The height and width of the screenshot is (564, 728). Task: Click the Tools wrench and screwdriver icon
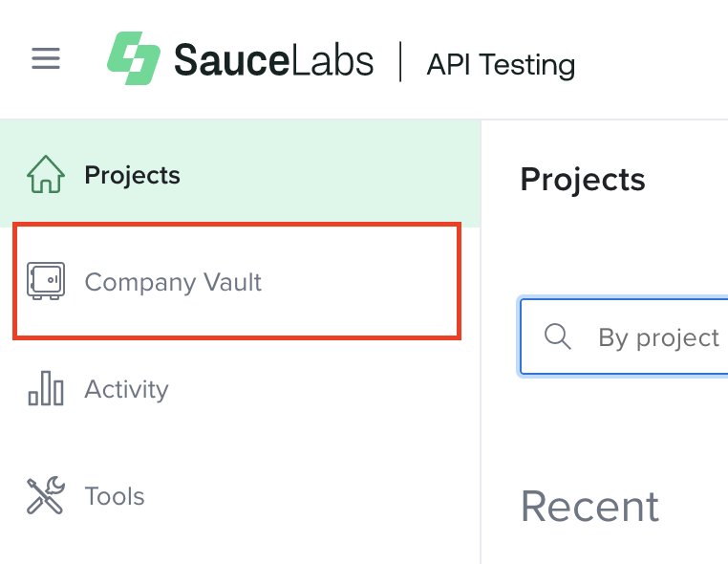(x=46, y=496)
